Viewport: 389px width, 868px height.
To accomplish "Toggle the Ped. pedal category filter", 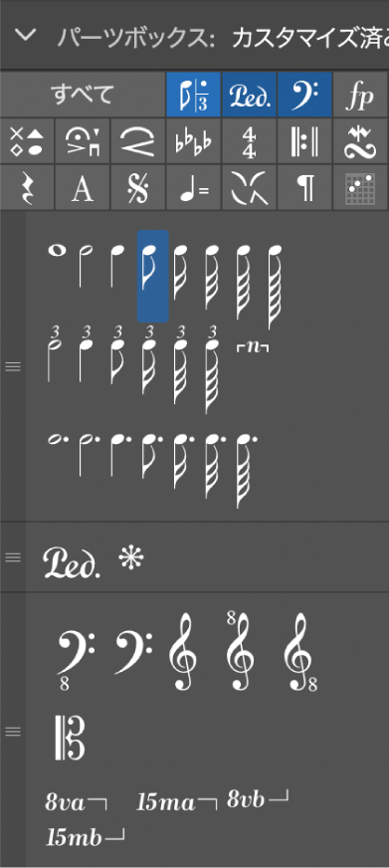I will (249, 95).
